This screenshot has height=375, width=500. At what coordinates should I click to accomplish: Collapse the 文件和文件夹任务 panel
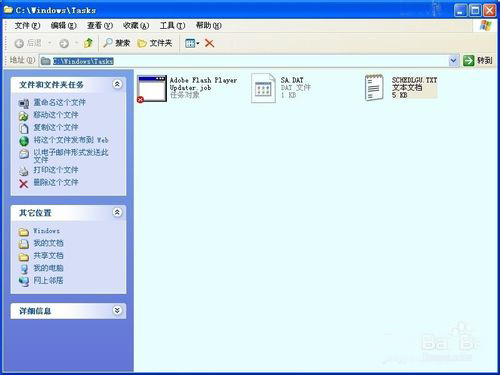[x=117, y=84]
